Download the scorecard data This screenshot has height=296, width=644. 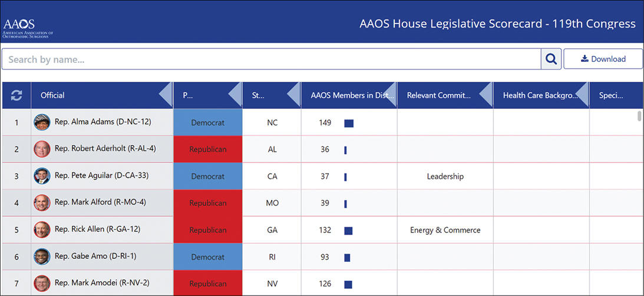[x=603, y=59]
